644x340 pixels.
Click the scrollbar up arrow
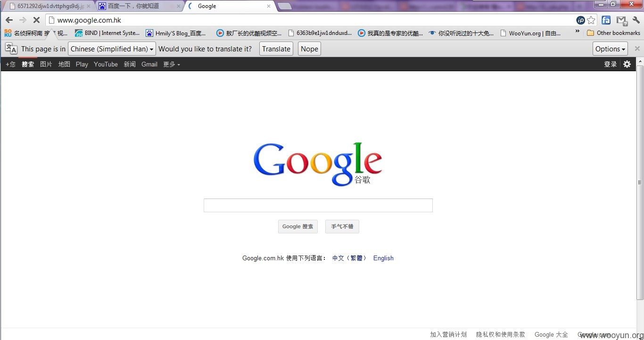(x=640, y=61)
